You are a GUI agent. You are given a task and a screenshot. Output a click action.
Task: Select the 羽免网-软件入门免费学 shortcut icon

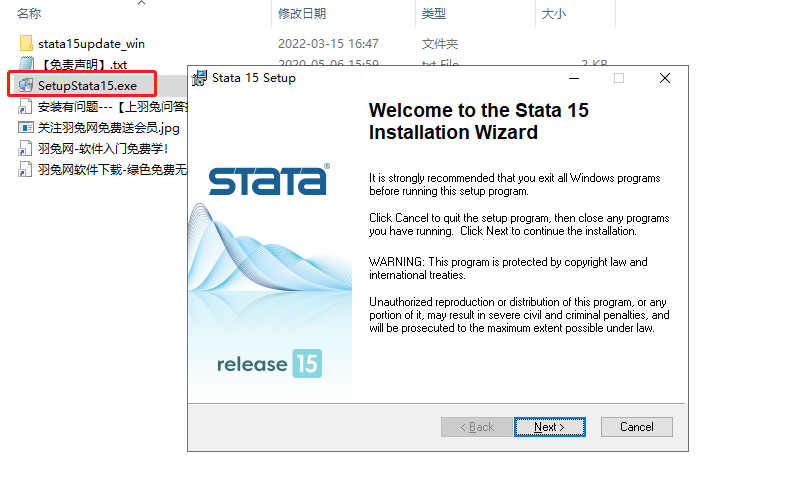coord(26,149)
